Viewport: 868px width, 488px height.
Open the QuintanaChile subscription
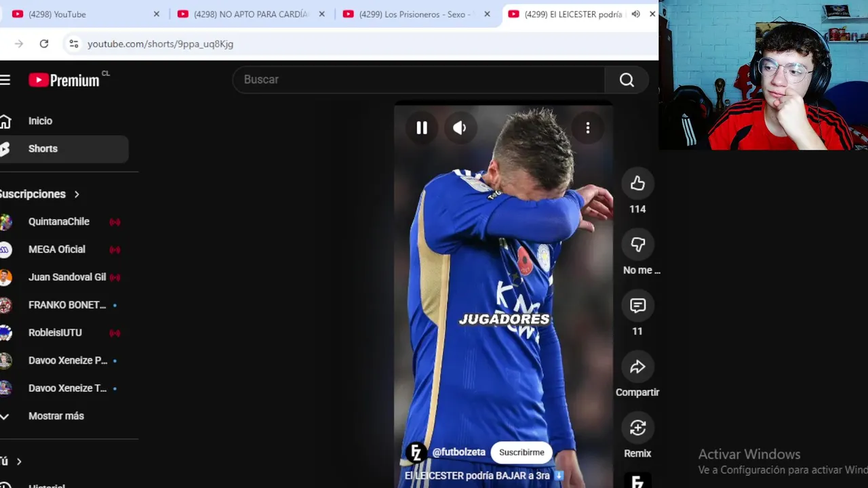tap(59, 222)
